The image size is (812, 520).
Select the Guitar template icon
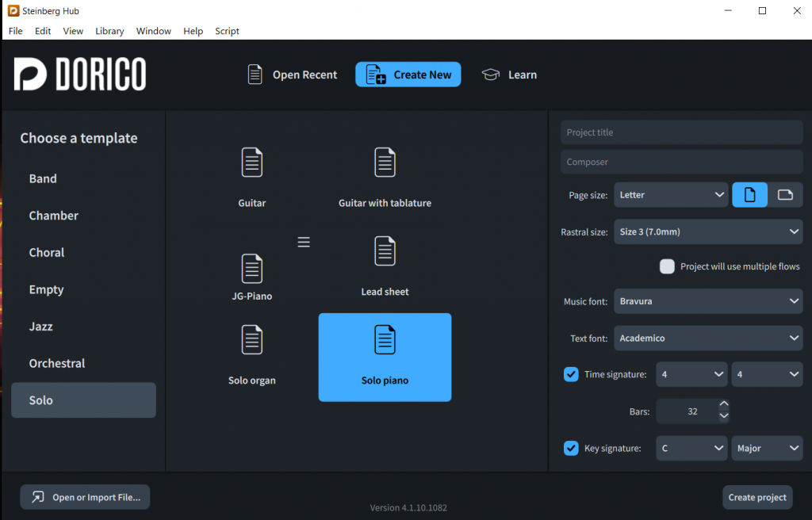click(x=252, y=163)
